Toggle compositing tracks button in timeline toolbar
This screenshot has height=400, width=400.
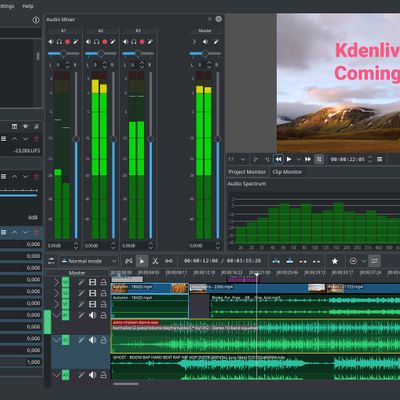coord(129,261)
